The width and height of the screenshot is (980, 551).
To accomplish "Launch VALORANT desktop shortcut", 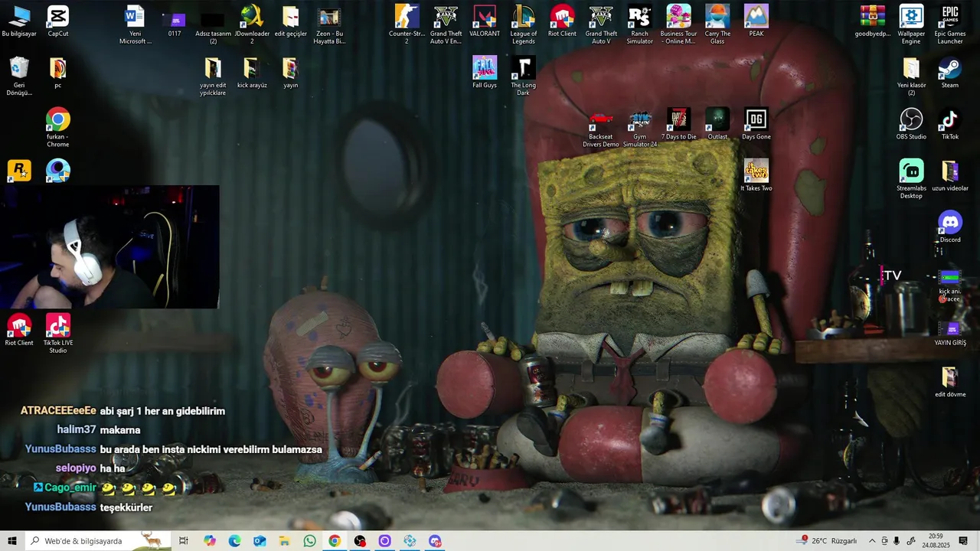I will tap(485, 21).
